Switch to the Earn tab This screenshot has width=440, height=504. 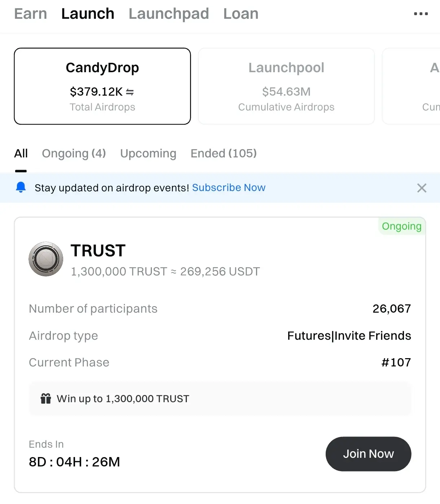pyautogui.click(x=31, y=14)
